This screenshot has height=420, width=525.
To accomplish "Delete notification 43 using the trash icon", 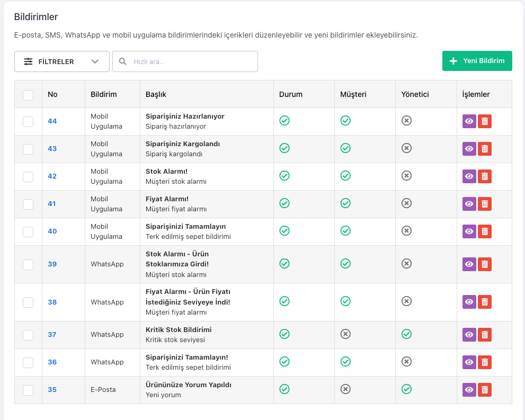I will point(484,149).
